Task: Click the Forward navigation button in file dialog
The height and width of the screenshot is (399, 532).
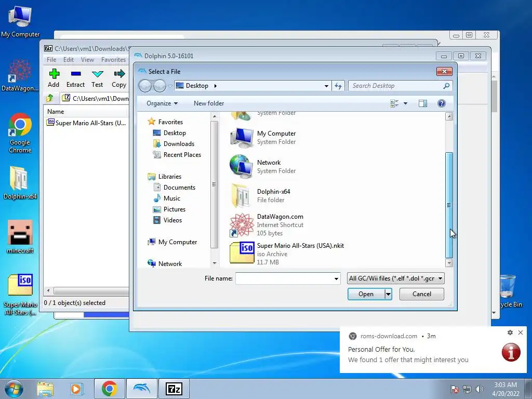Action: pos(159,86)
